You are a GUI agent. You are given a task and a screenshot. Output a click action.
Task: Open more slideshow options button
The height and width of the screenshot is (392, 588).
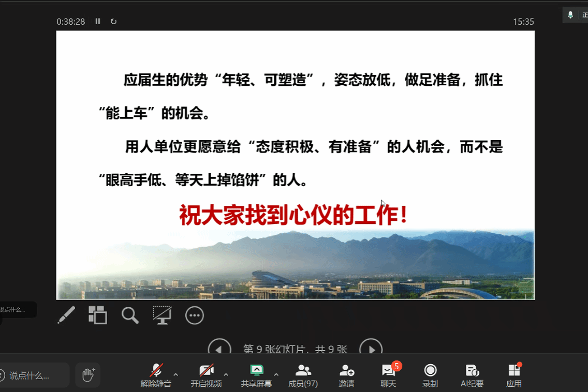195,315
